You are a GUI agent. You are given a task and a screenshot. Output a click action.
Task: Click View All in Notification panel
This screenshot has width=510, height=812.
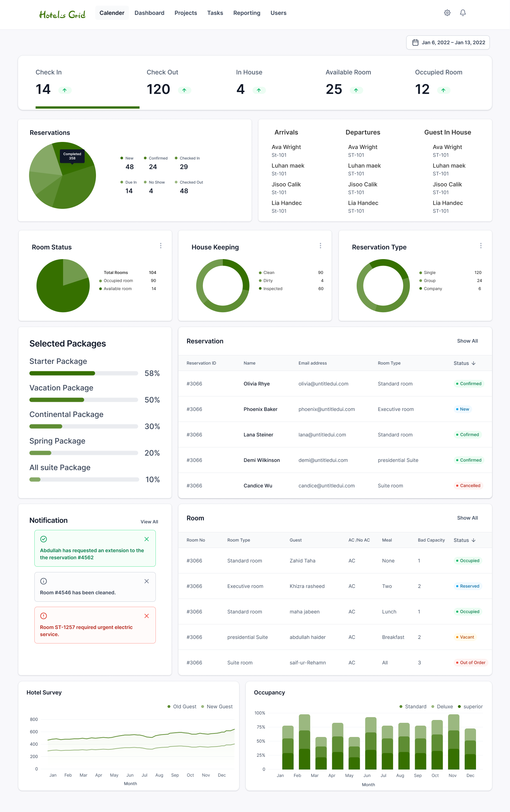pos(149,522)
